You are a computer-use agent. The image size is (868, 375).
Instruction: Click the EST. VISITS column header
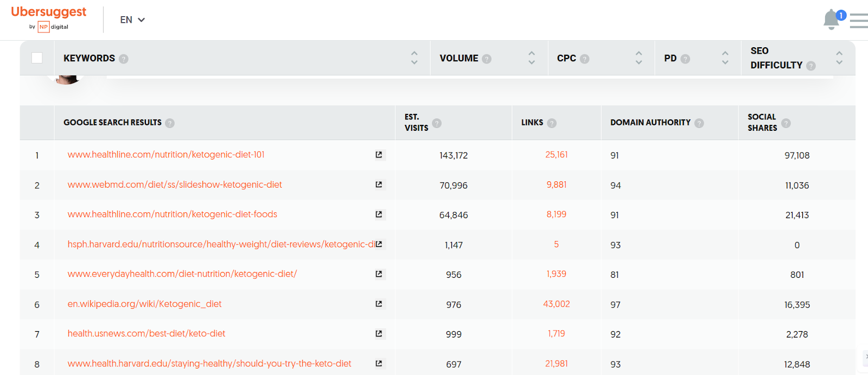417,123
